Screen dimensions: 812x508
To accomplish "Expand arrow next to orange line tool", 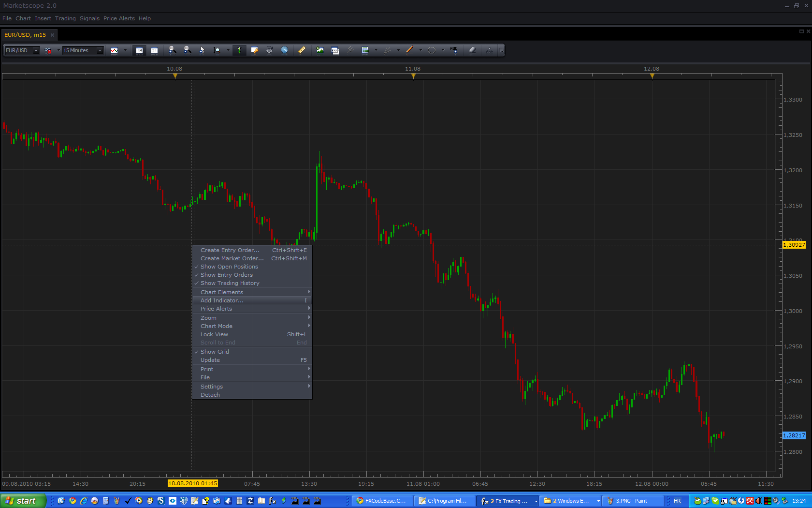I will [420, 50].
